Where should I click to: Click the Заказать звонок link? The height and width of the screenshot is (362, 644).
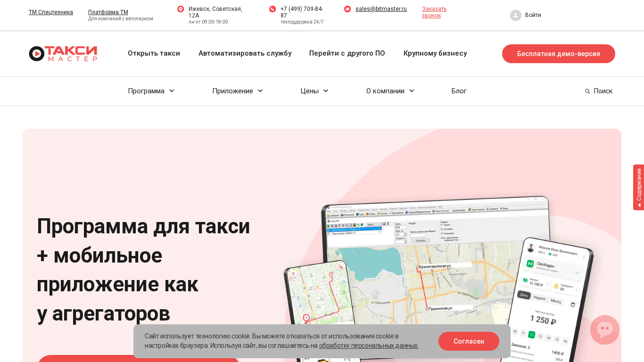tap(434, 12)
